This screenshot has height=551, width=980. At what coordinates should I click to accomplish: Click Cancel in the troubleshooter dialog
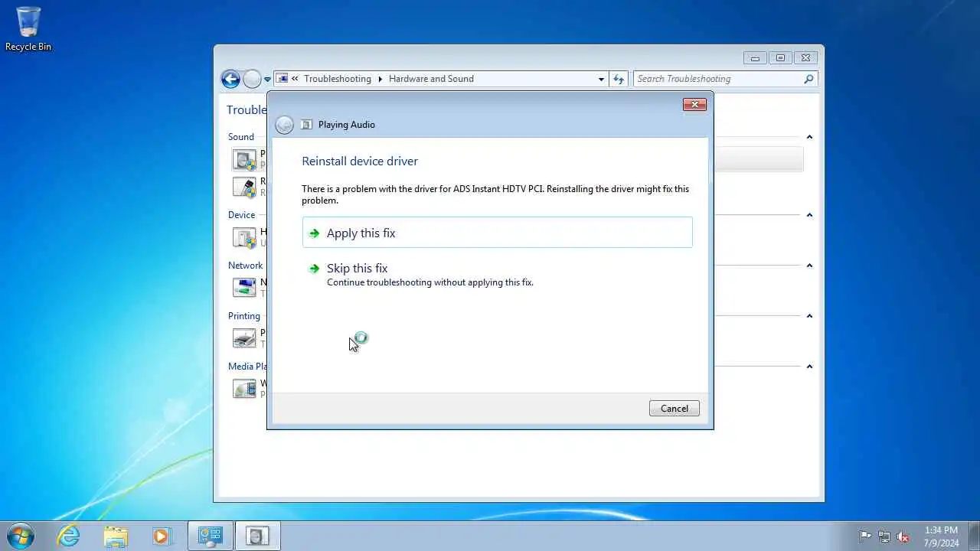675,409
